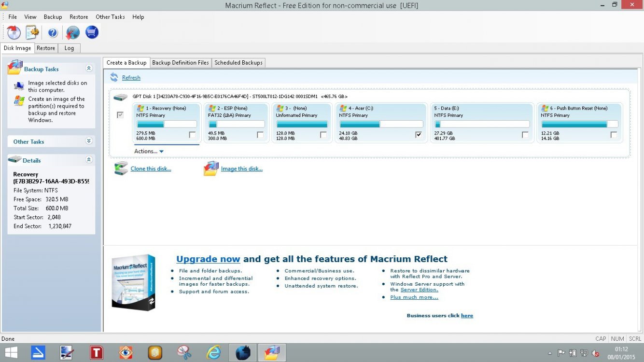Click Image selected disks on this computer
644x362 pixels.
click(x=57, y=86)
